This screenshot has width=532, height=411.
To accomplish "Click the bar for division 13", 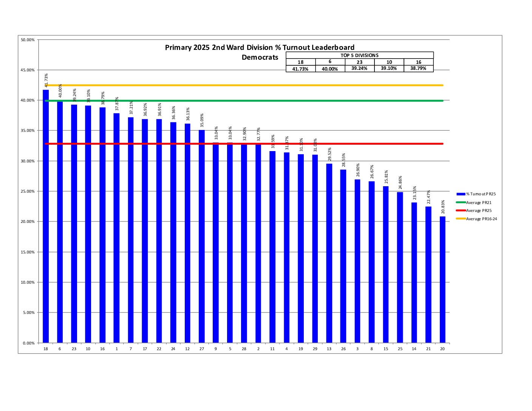I will tap(329, 253).
